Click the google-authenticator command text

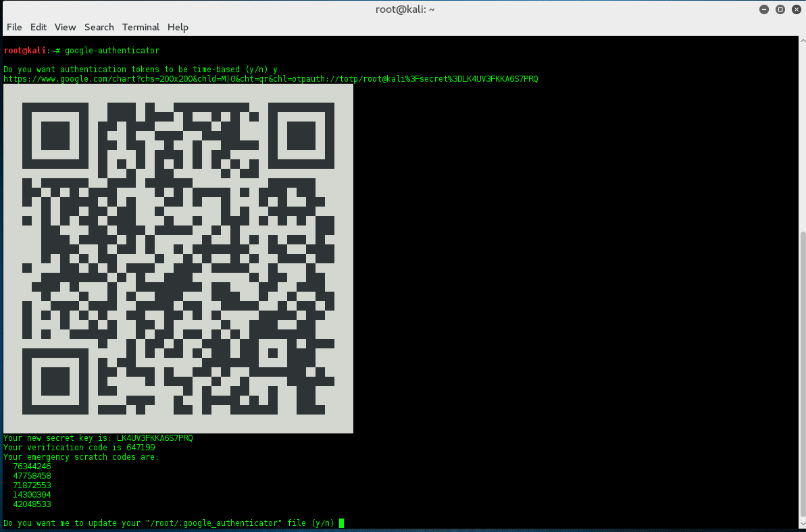click(112, 51)
